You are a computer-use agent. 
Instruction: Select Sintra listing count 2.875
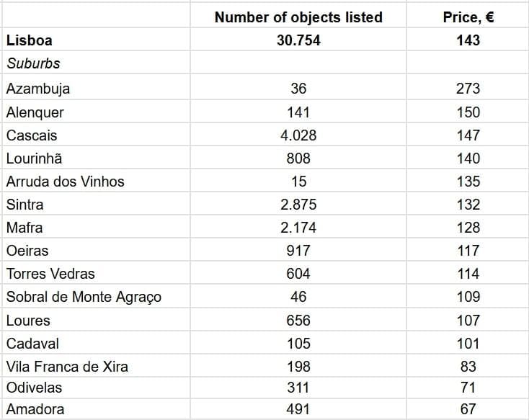(298, 205)
